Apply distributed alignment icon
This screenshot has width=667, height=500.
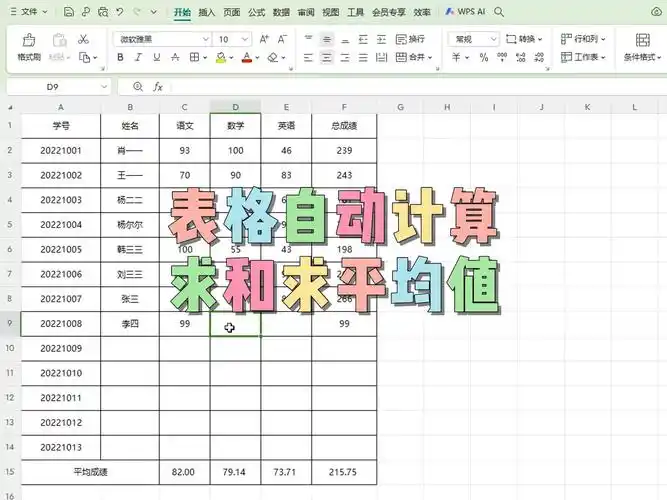[381, 57]
